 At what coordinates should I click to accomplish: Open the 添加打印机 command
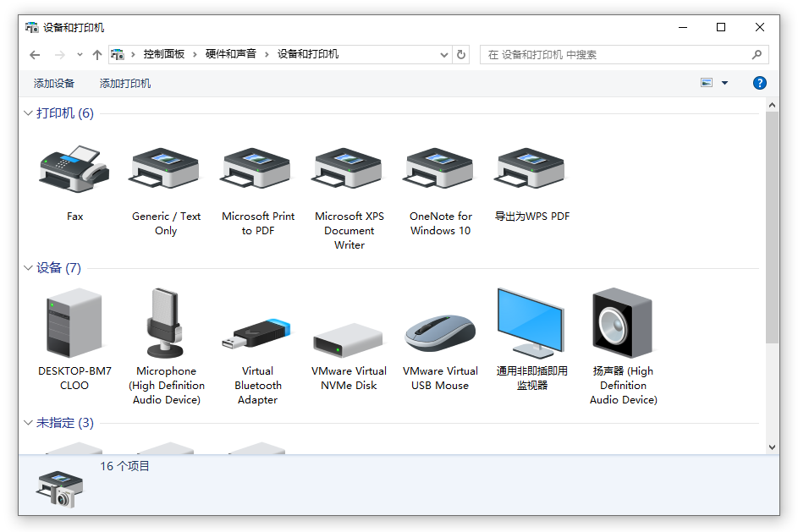point(125,84)
